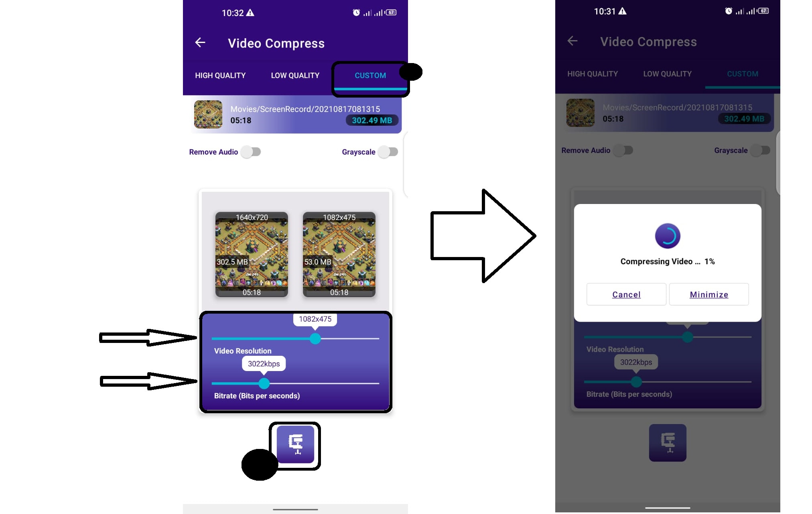812x514 pixels.
Task: Click Minimize to background compress
Action: [708, 294]
